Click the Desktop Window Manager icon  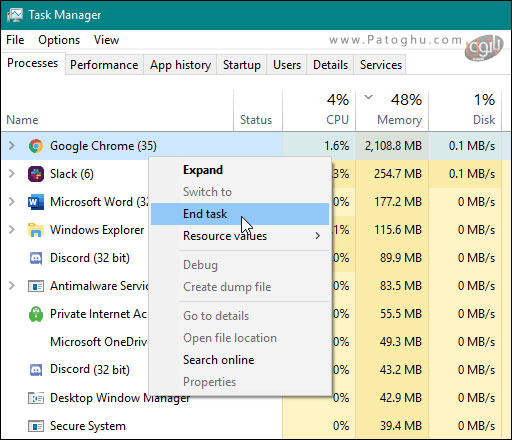coord(36,398)
